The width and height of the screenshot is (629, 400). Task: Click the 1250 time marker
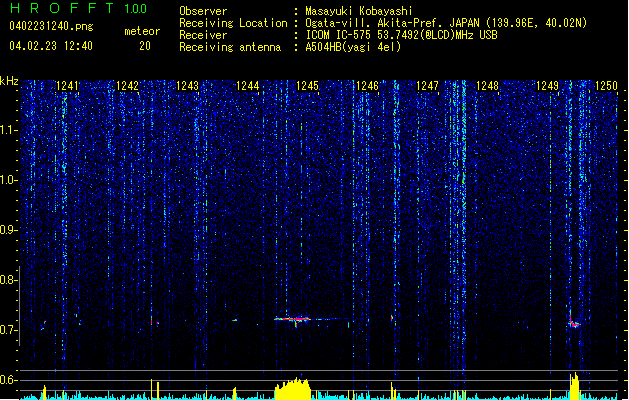click(607, 86)
